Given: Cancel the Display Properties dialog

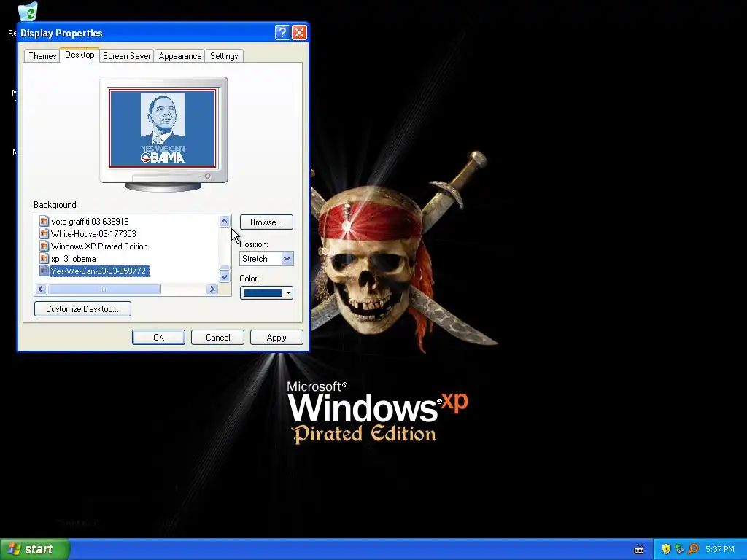Looking at the screenshot, I should (x=217, y=337).
